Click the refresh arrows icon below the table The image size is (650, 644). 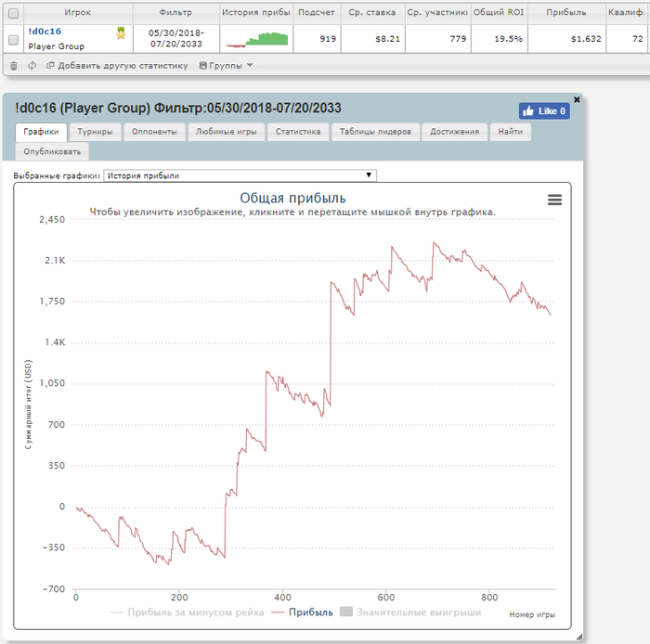tap(32, 66)
